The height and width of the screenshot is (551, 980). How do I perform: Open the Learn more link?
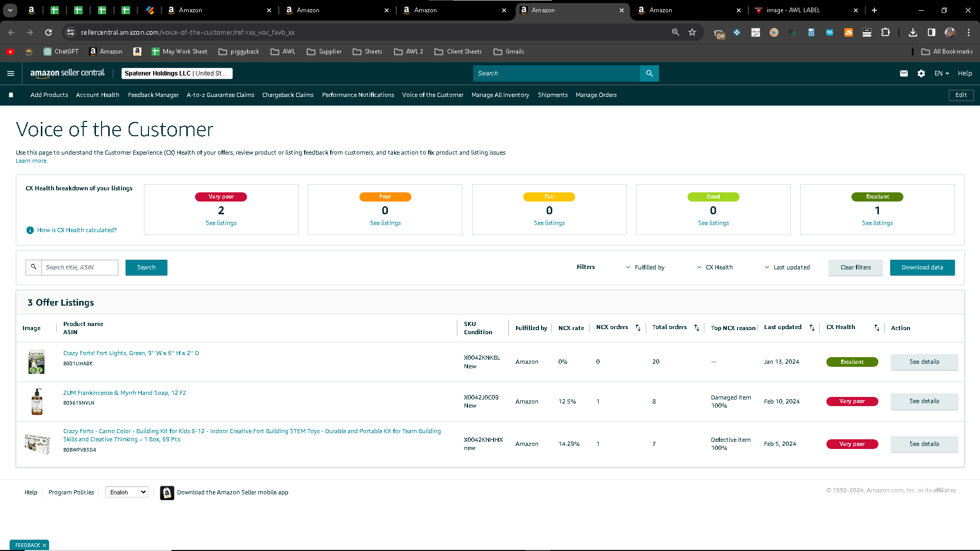pos(31,161)
